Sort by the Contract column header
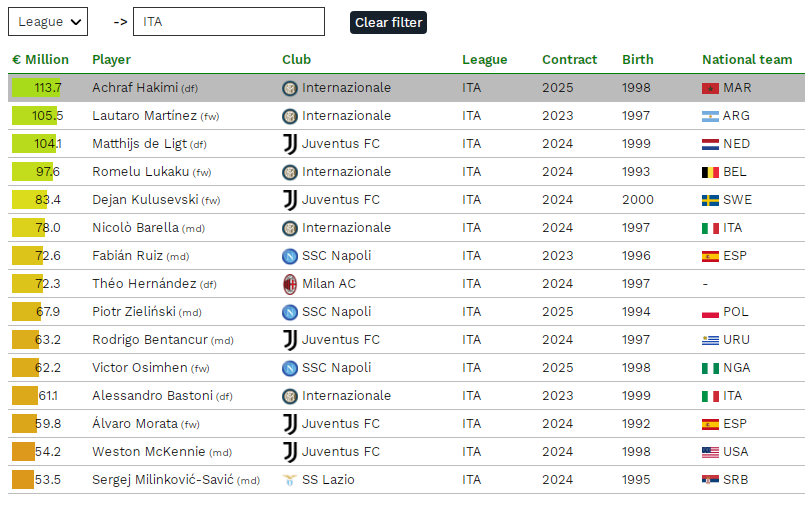 569,60
